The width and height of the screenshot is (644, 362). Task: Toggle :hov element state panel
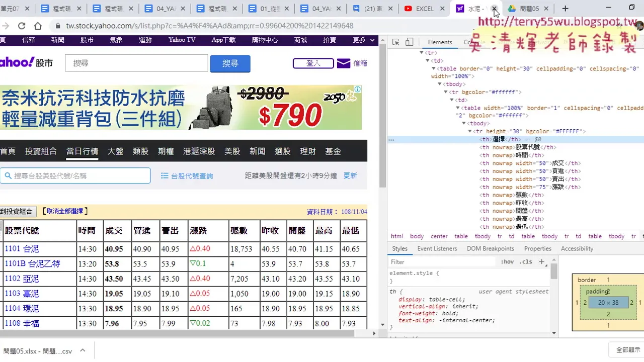click(x=507, y=262)
